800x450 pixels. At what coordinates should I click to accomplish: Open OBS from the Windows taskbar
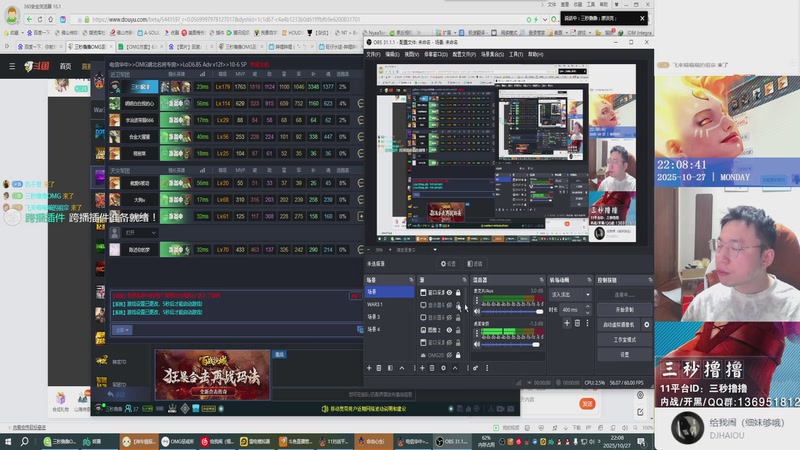coord(452,441)
